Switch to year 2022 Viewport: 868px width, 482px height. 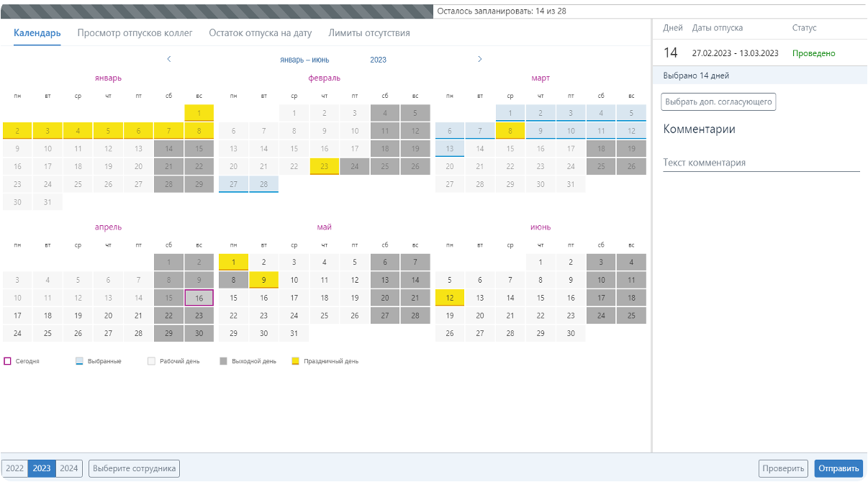[x=14, y=468]
